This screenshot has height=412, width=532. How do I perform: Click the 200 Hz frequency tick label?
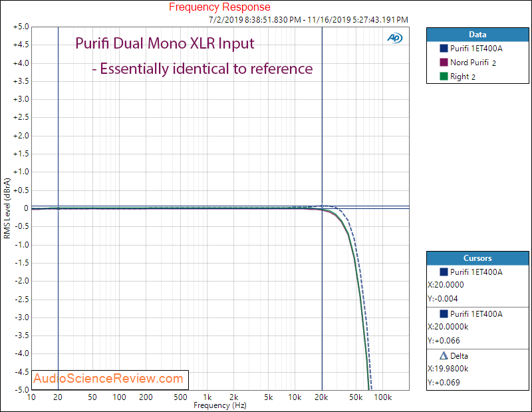point(146,397)
